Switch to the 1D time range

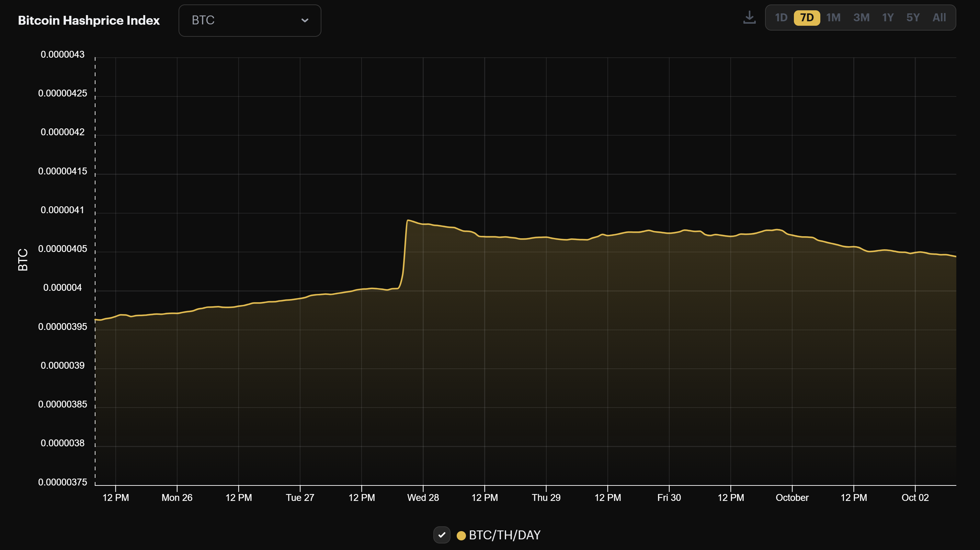point(781,18)
